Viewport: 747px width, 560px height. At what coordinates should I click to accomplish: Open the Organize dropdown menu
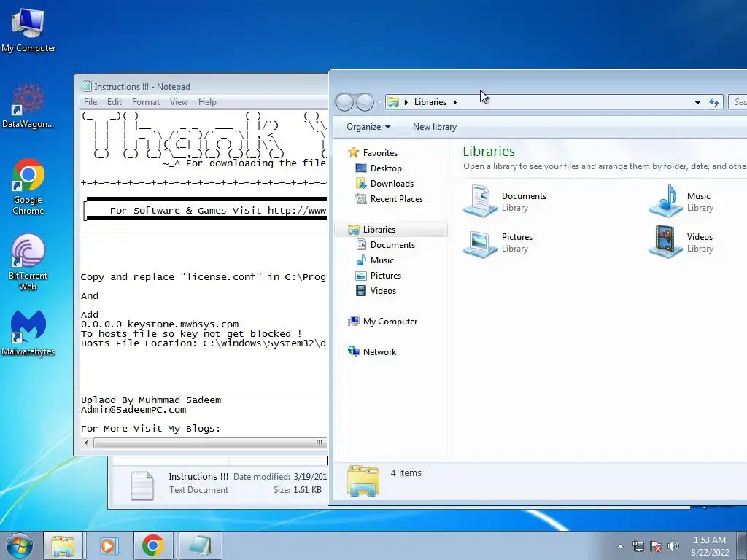(368, 127)
